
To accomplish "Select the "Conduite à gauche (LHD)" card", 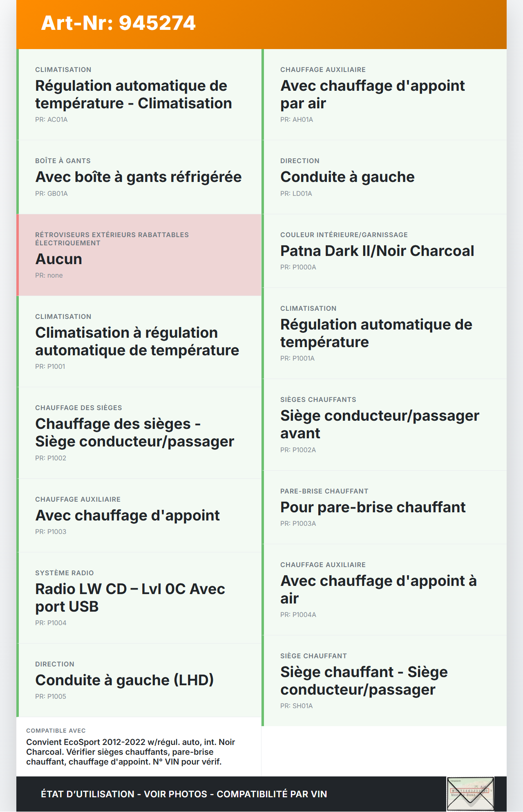I will tap(139, 680).
